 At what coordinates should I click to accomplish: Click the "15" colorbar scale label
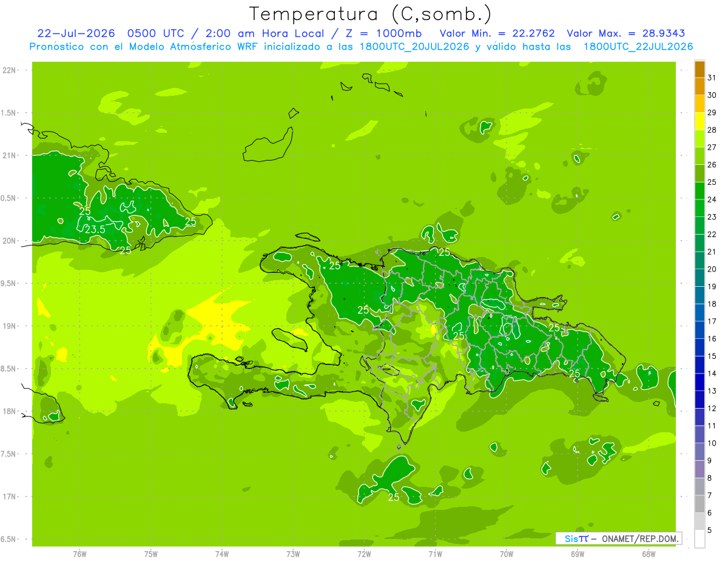click(x=712, y=356)
